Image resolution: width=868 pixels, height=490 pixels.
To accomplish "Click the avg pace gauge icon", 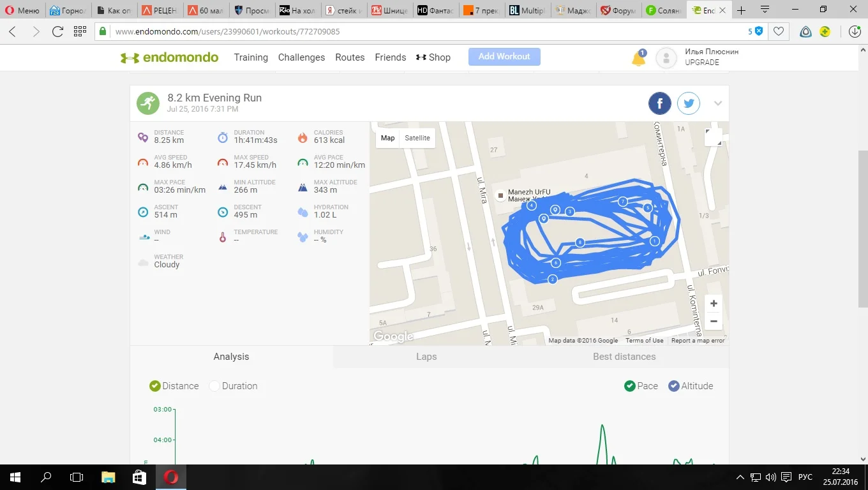I will coord(303,162).
